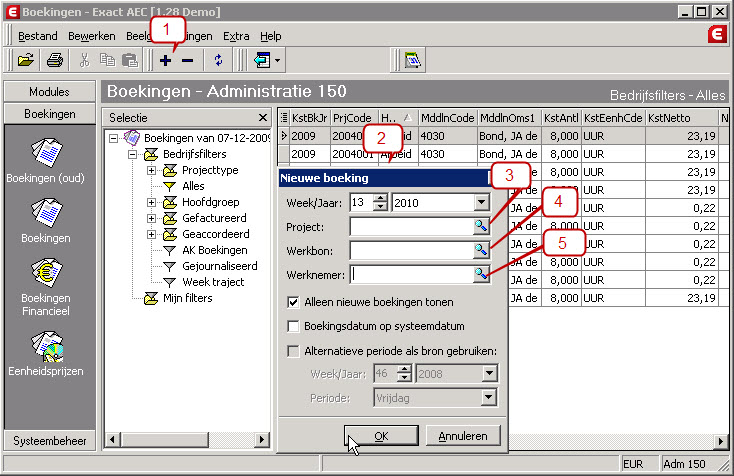Select AK Boekingen filter
Image resolution: width=734 pixels, height=476 pixels.
[214, 250]
